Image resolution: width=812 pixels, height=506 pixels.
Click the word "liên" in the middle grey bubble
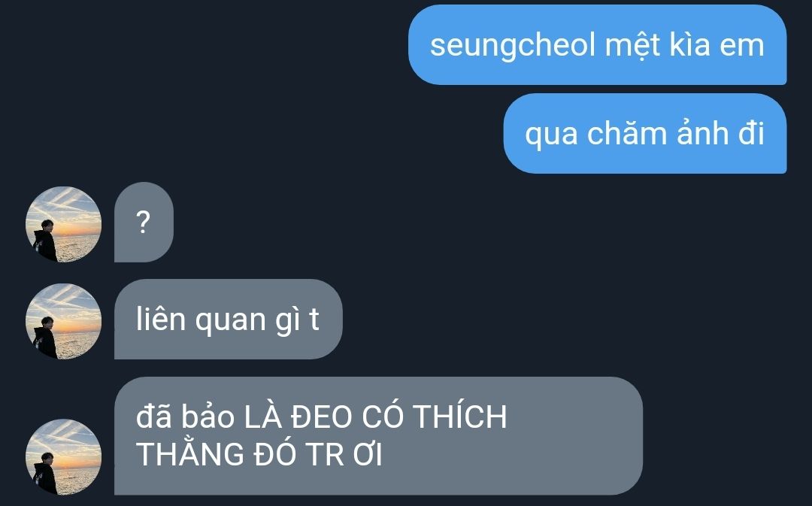161,319
